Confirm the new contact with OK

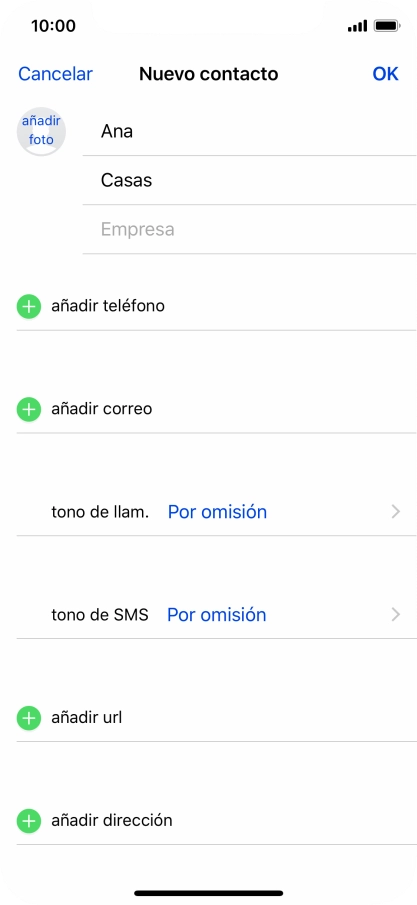point(385,74)
